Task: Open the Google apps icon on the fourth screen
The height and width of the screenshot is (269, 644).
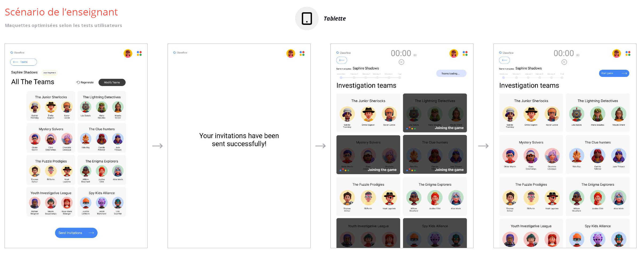Action: (628, 53)
